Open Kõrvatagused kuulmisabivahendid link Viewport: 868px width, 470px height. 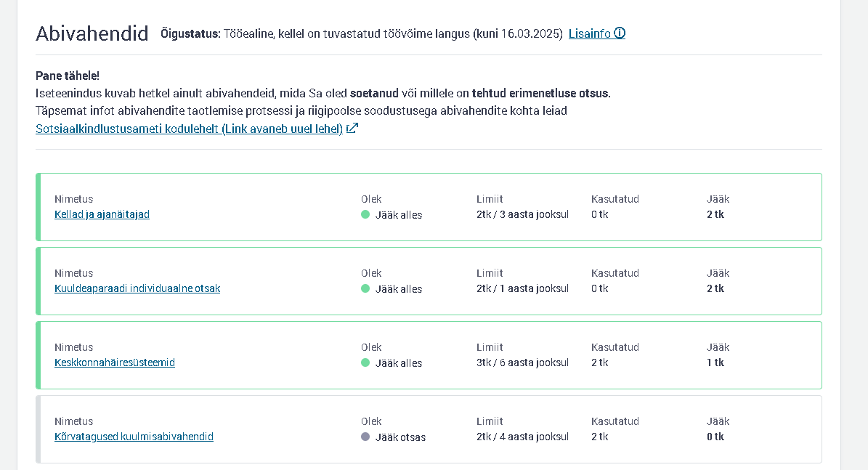(134, 437)
